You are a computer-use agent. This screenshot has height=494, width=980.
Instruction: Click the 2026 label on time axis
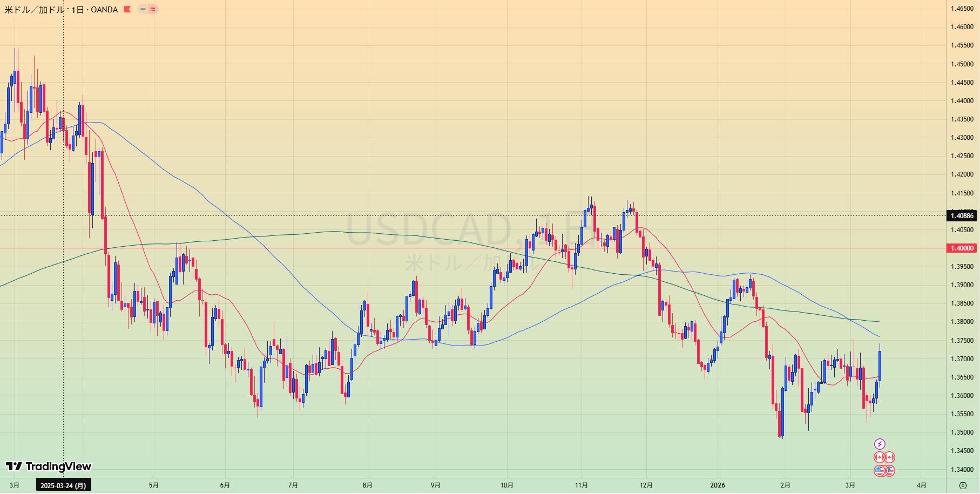click(x=717, y=485)
